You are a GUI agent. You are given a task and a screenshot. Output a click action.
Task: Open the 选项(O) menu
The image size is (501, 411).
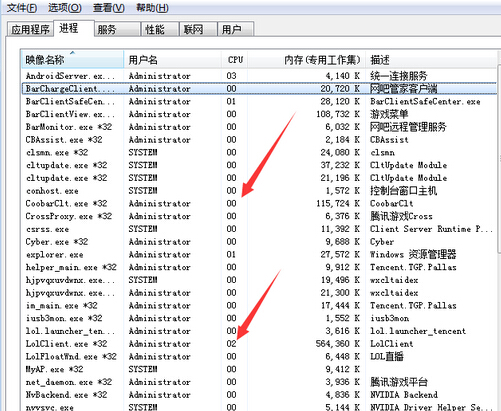[65, 7]
